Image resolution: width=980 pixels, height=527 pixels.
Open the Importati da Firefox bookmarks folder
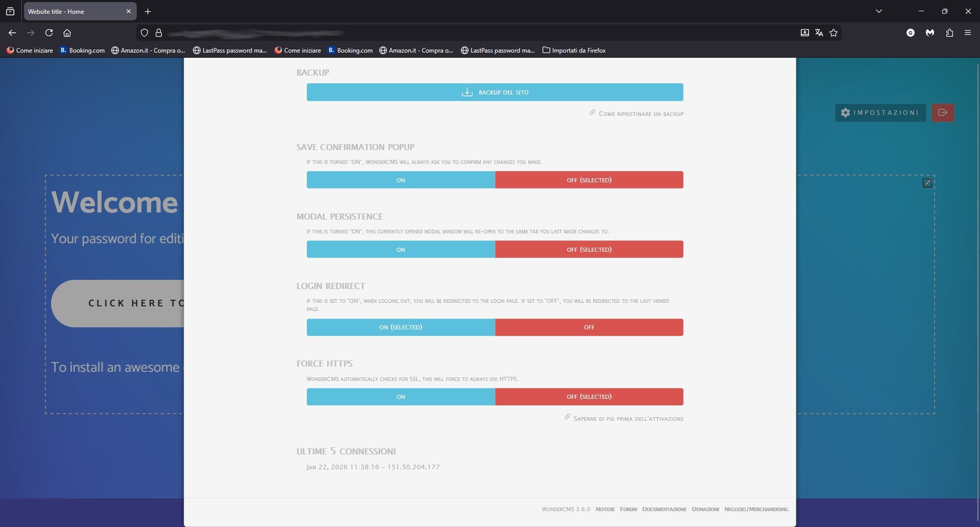[574, 50]
